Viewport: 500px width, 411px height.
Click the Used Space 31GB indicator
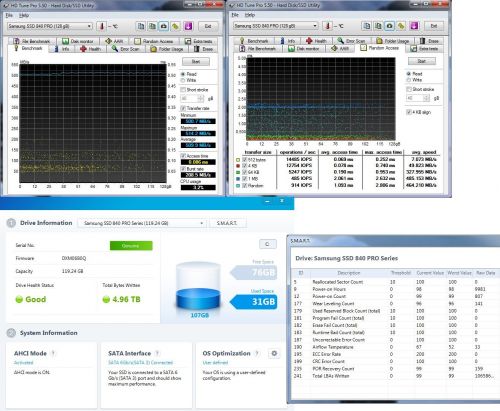254,302
